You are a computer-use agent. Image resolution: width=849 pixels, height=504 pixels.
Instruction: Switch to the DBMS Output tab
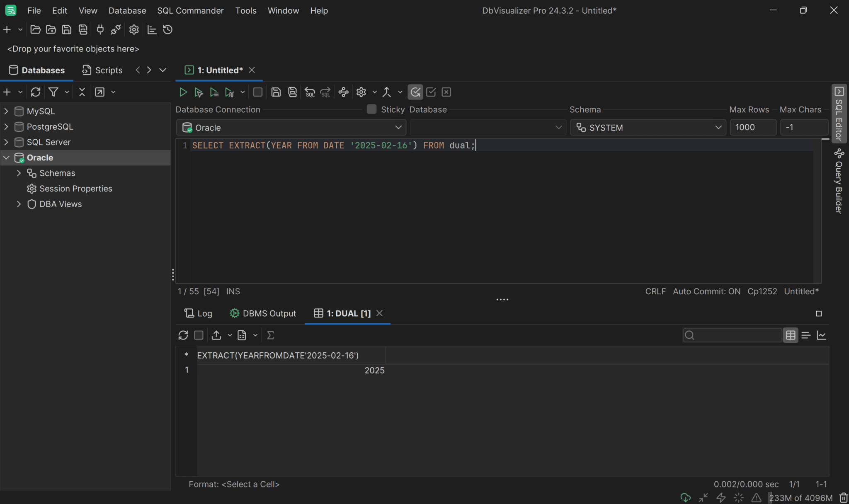tap(263, 314)
